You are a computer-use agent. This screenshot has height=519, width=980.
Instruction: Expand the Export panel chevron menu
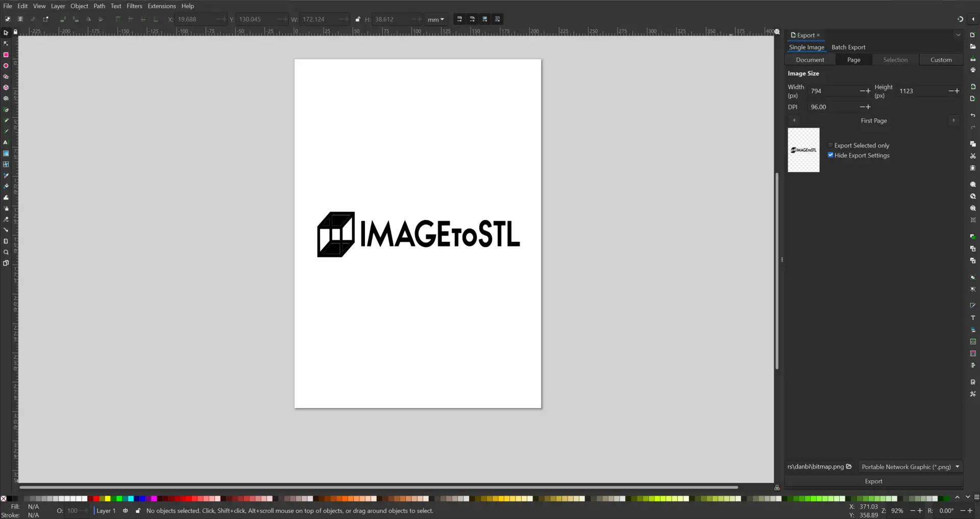[958, 35]
